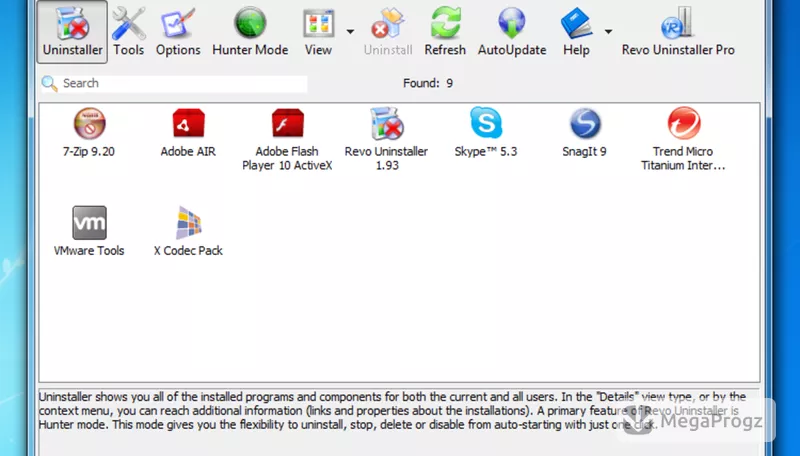The height and width of the screenshot is (456, 800).
Task: Open the Tools wrench icon
Action: [129, 23]
